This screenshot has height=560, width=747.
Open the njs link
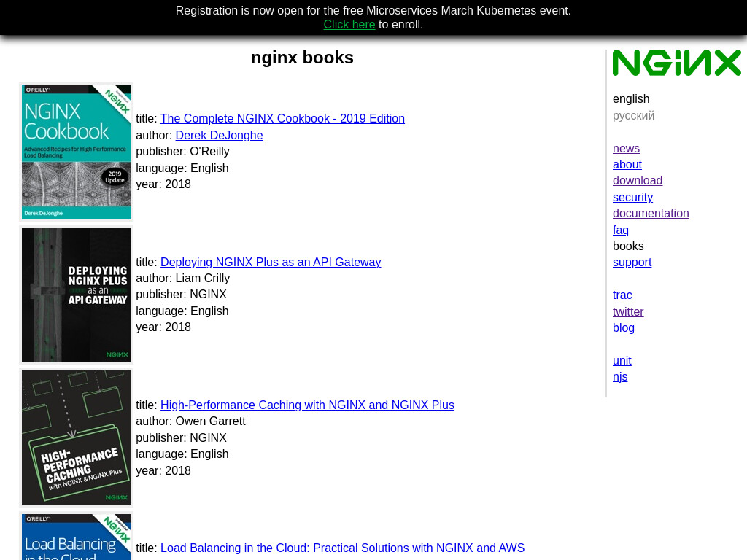[620, 377]
